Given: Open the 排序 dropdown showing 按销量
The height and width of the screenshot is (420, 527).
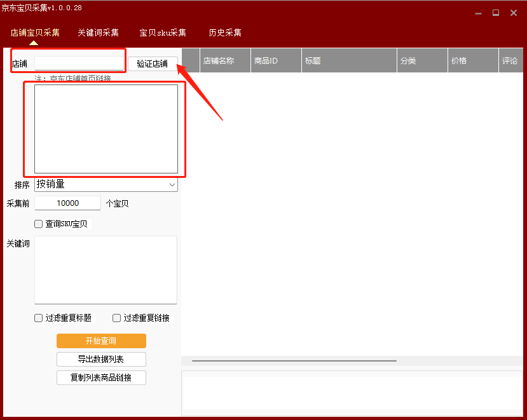Looking at the screenshot, I should 106,184.
